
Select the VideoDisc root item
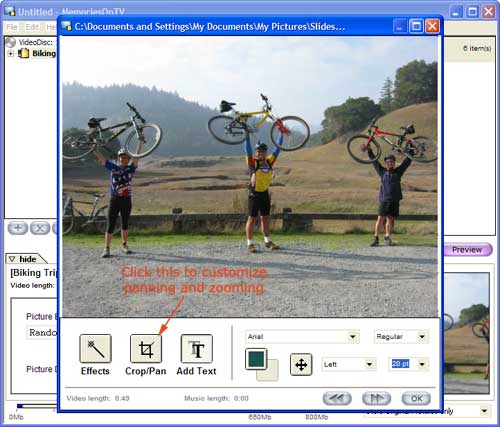pos(35,42)
